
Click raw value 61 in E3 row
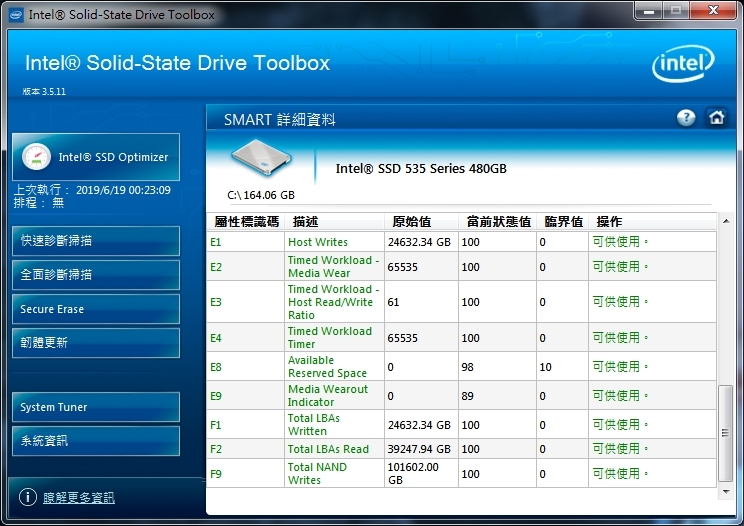(393, 302)
